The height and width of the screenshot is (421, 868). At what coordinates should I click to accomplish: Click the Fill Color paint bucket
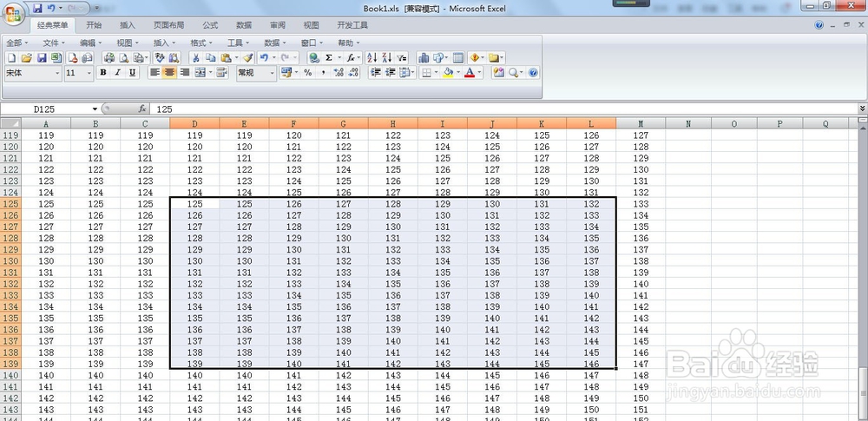click(448, 73)
